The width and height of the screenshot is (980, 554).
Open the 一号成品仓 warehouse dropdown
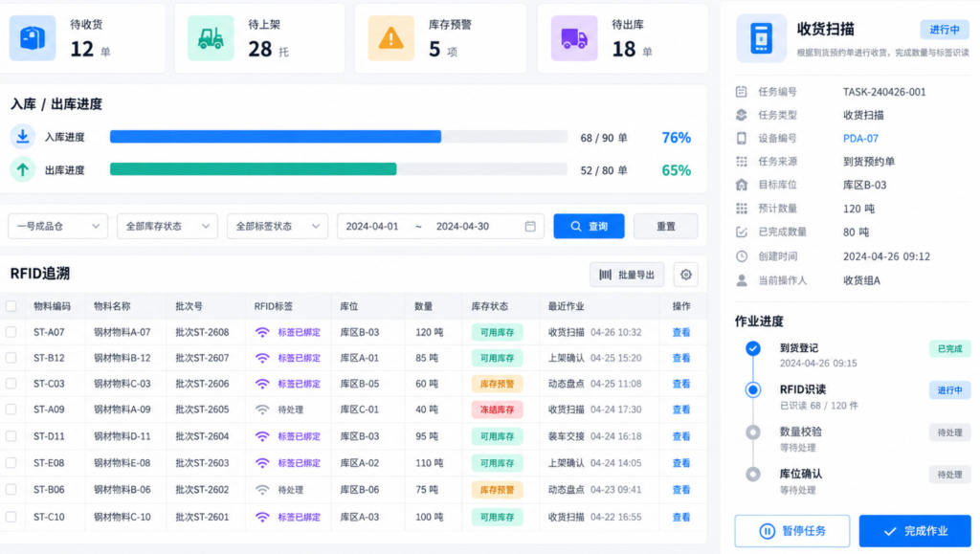point(58,226)
